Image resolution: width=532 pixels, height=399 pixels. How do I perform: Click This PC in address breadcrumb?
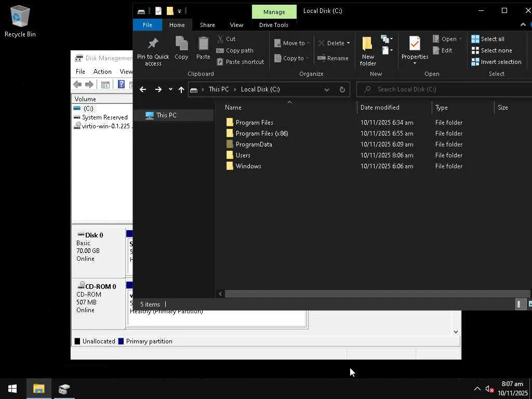[x=219, y=89]
